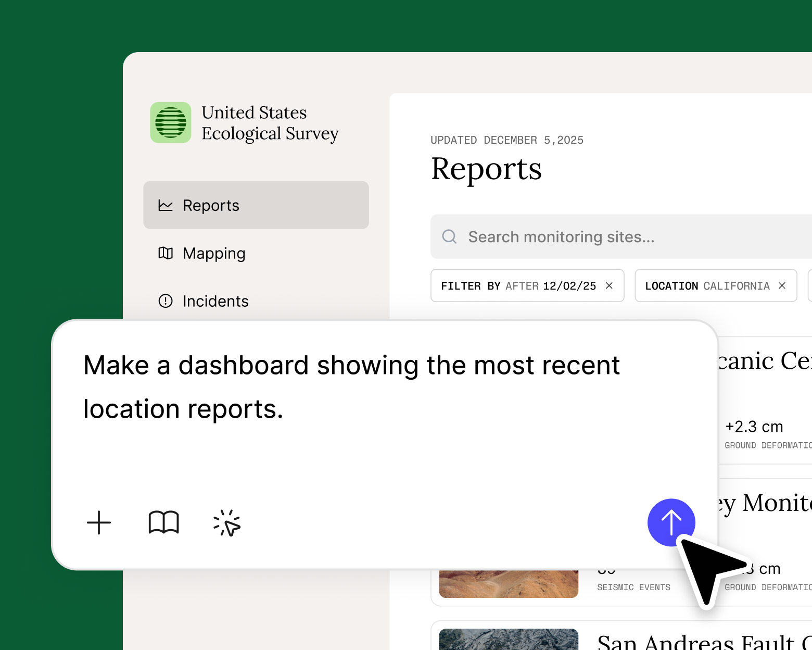Click the Incidents alert icon

click(x=165, y=301)
